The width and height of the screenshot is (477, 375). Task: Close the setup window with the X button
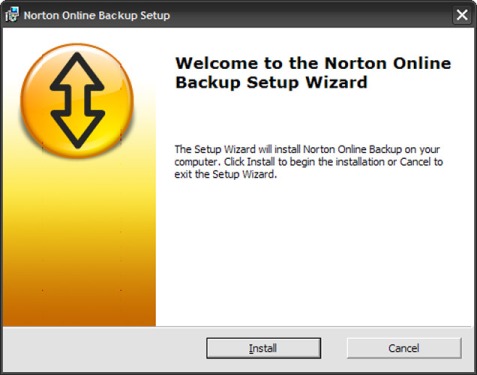(462, 15)
